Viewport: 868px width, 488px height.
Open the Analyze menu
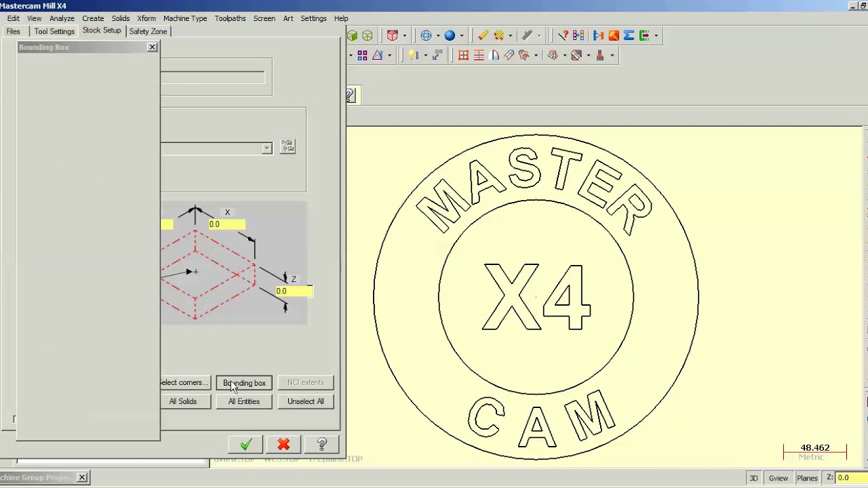[62, 18]
